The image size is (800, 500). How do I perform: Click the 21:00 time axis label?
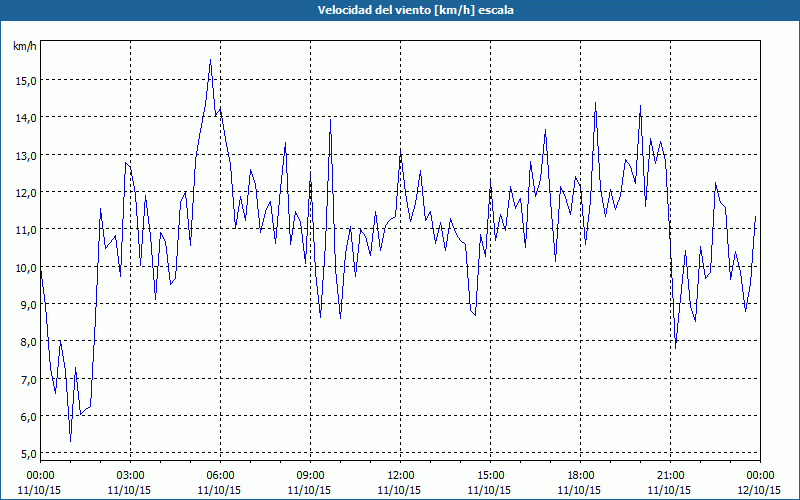(x=670, y=476)
